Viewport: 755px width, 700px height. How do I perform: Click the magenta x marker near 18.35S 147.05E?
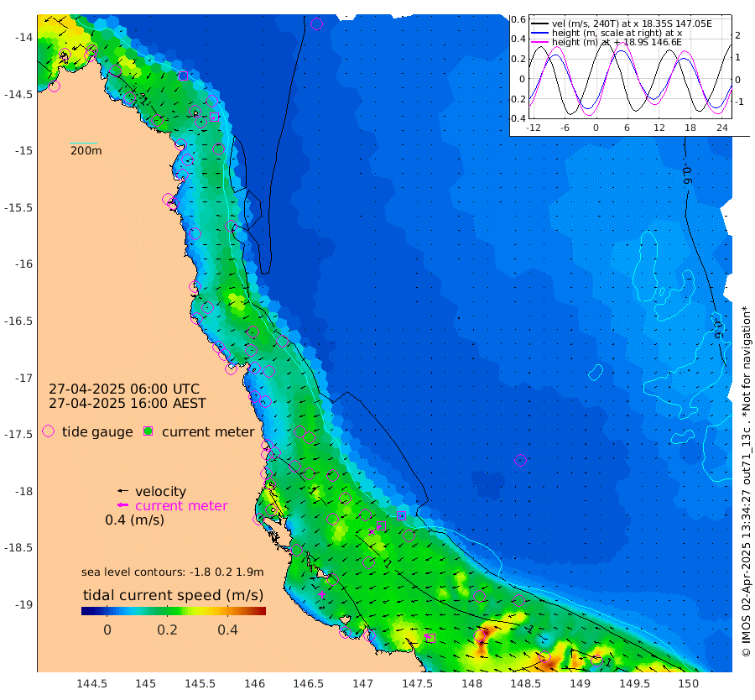tap(372, 532)
